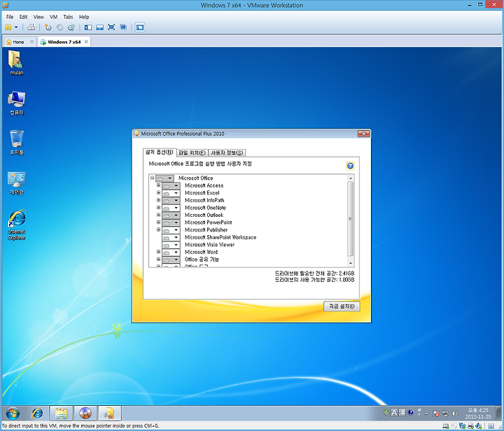This screenshot has width=504, height=431.
Task: Take a snapshot of this virtual machine
Action: tap(48, 27)
